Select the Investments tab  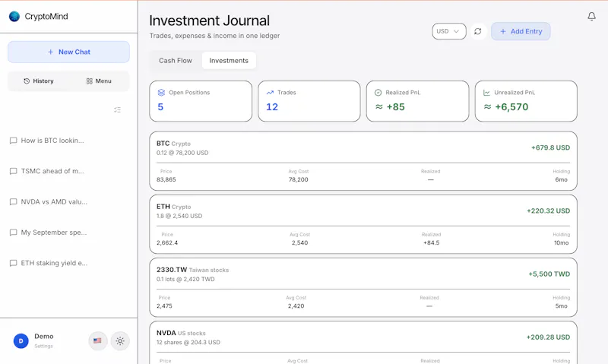(229, 61)
